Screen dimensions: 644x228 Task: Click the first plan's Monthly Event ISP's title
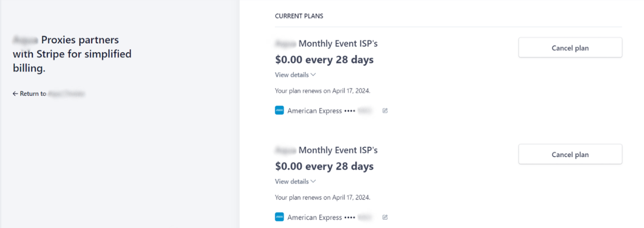click(326, 43)
